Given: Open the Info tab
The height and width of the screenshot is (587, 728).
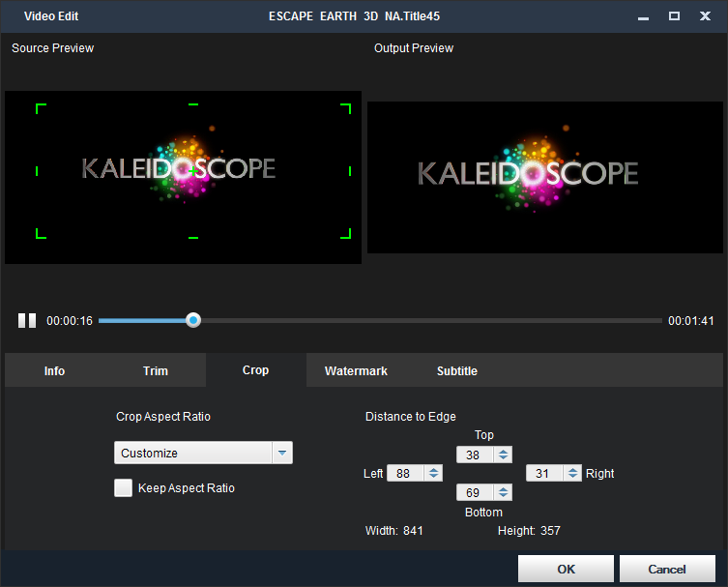Looking at the screenshot, I should [54, 370].
